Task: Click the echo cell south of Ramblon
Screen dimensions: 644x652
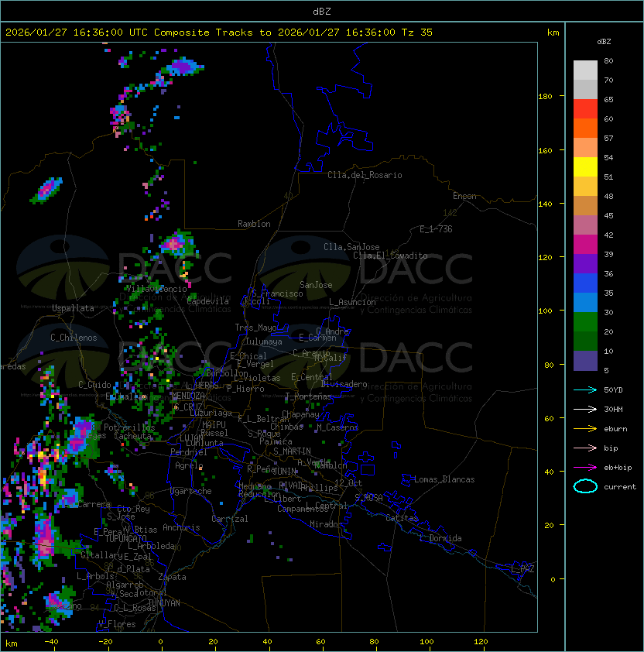Action: pyautogui.click(x=177, y=243)
